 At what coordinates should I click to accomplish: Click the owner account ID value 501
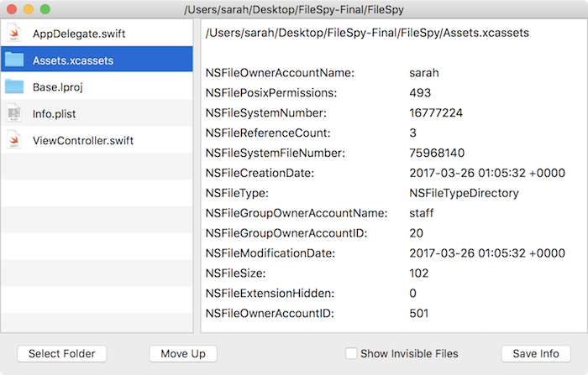point(419,314)
